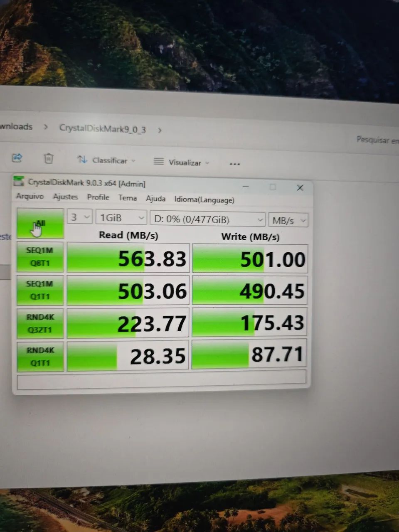Click the 87.71 write result
The width and height of the screenshot is (399, 532).
click(x=250, y=354)
